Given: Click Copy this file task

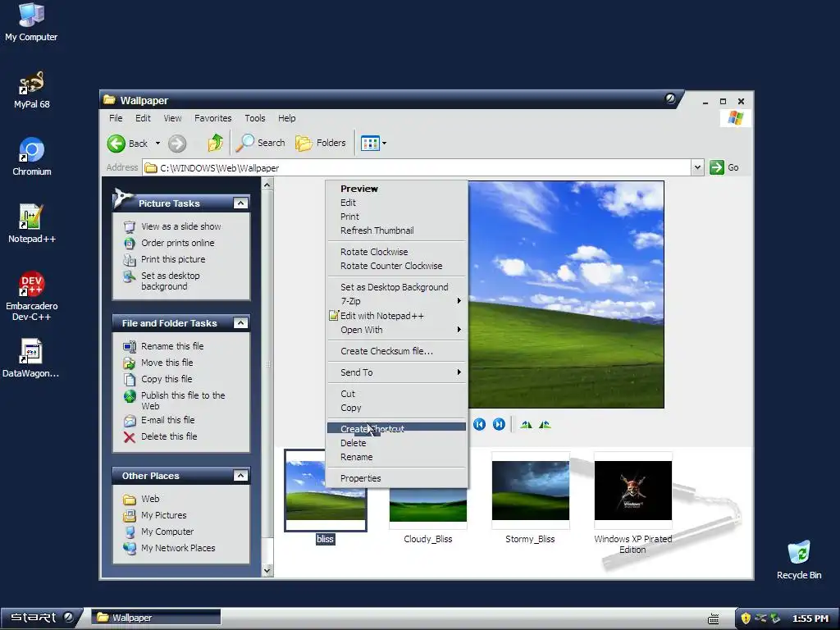Looking at the screenshot, I should (x=166, y=379).
